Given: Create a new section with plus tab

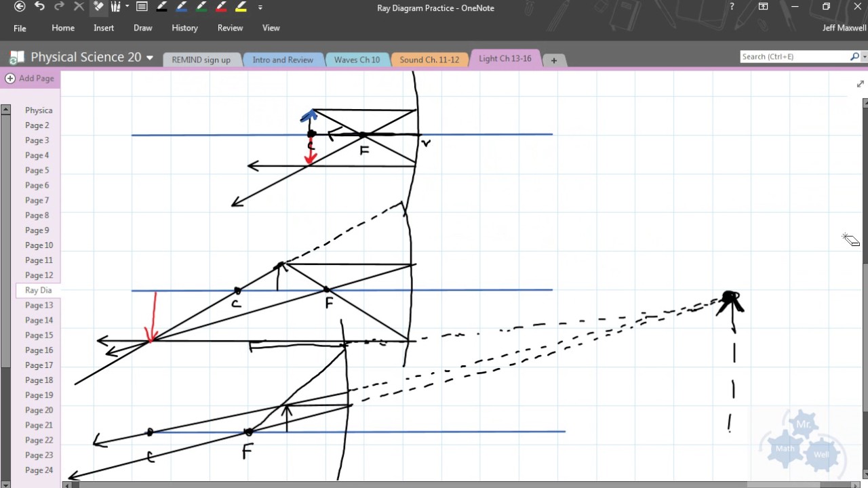Looking at the screenshot, I should pos(553,60).
